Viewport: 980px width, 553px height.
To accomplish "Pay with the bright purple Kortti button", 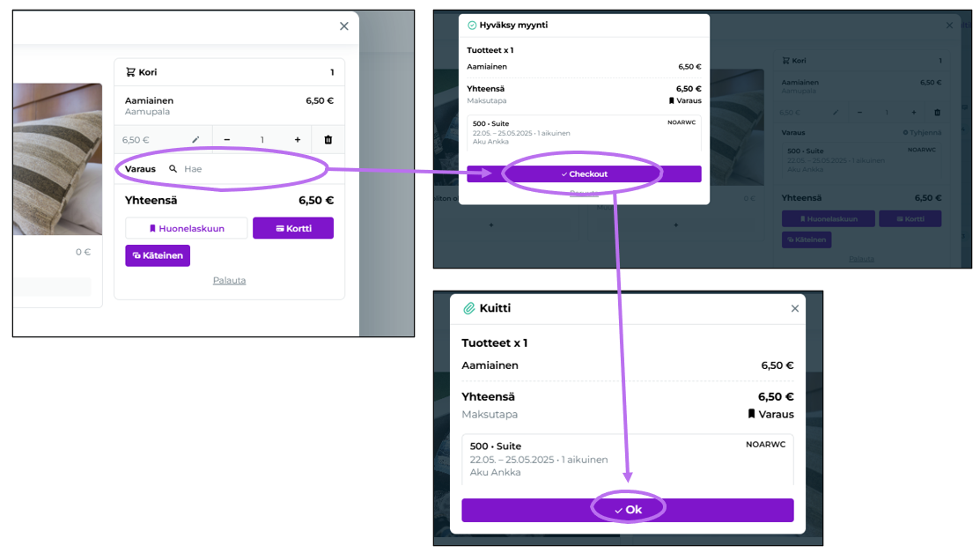I will [293, 228].
